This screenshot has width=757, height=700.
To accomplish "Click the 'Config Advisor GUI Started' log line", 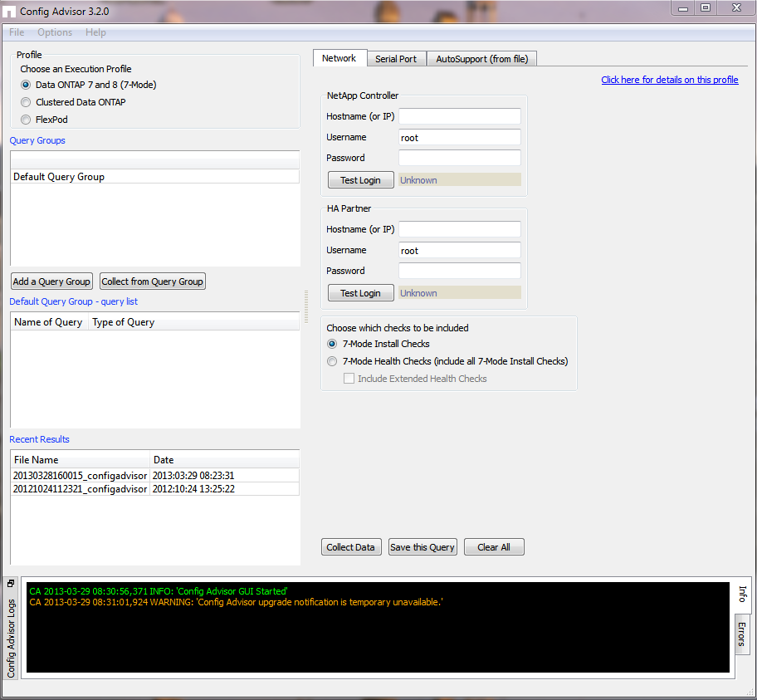I will [x=159, y=591].
